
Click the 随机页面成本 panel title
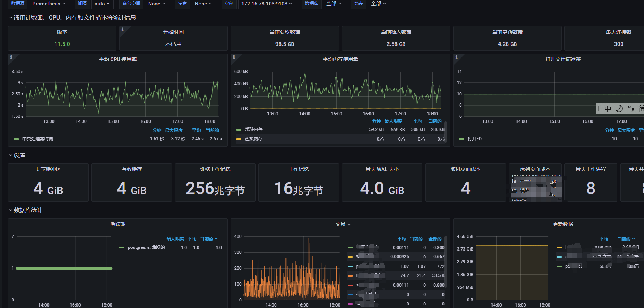[465, 169]
